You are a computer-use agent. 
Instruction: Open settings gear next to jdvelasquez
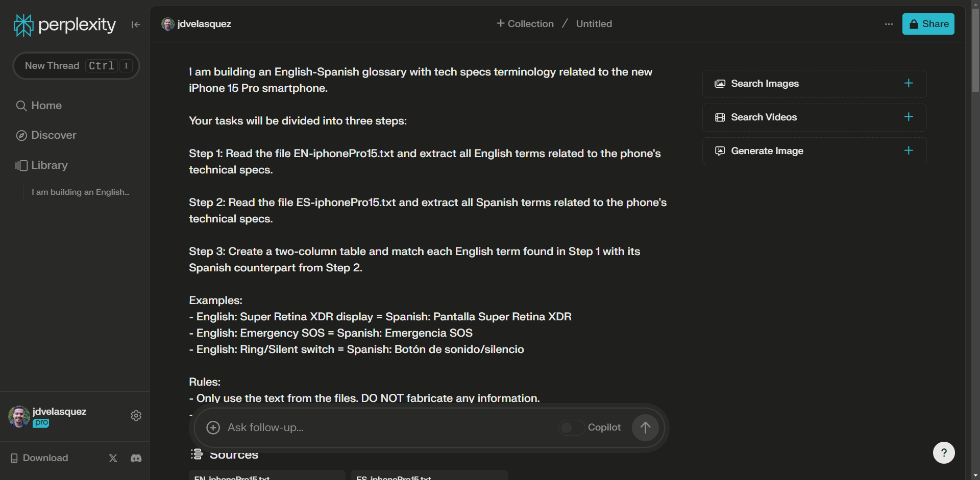click(x=136, y=416)
